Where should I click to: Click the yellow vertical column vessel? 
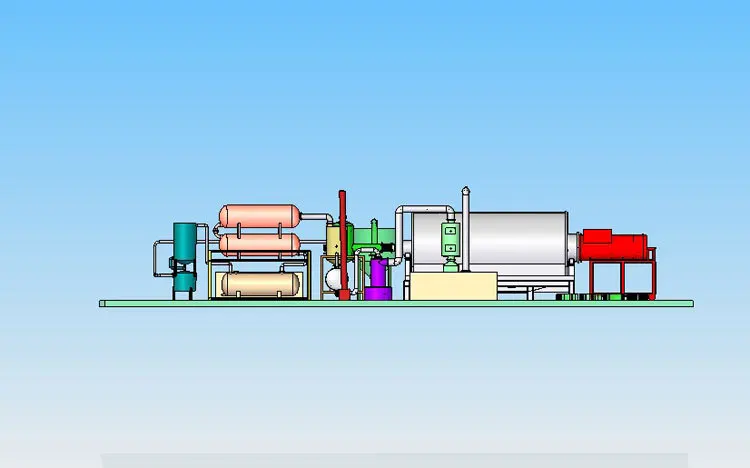(333, 240)
